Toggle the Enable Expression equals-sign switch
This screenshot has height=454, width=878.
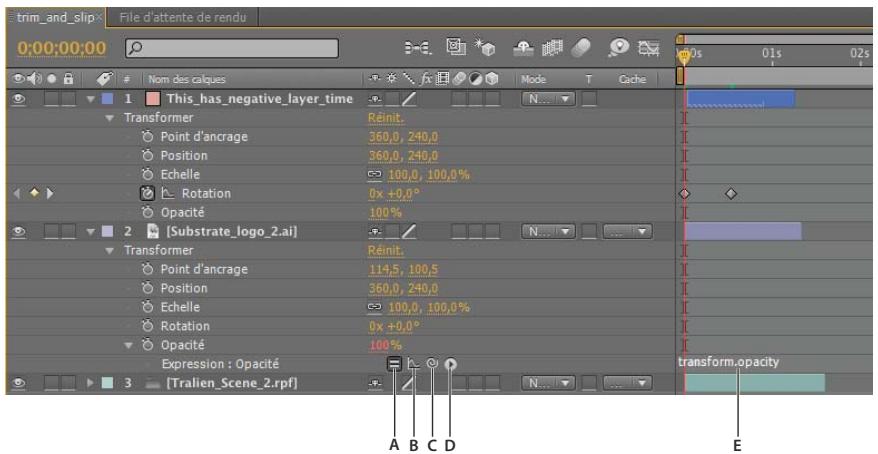tap(394, 364)
